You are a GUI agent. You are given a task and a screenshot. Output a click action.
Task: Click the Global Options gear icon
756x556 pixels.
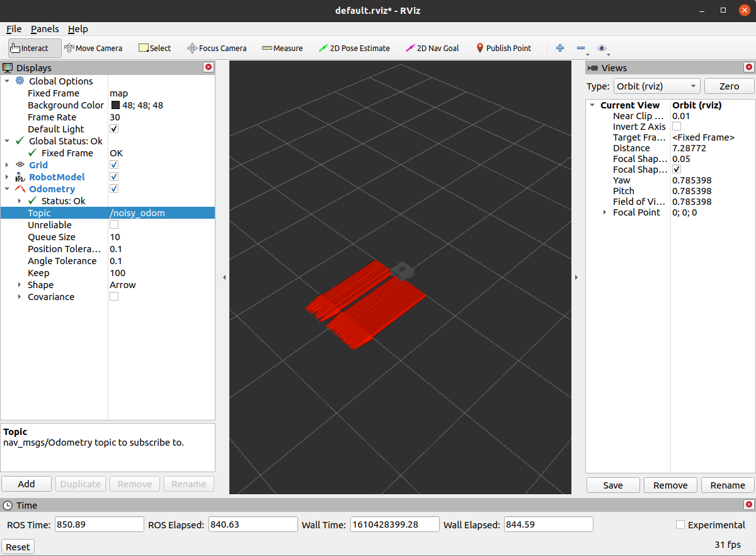[x=20, y=81]
